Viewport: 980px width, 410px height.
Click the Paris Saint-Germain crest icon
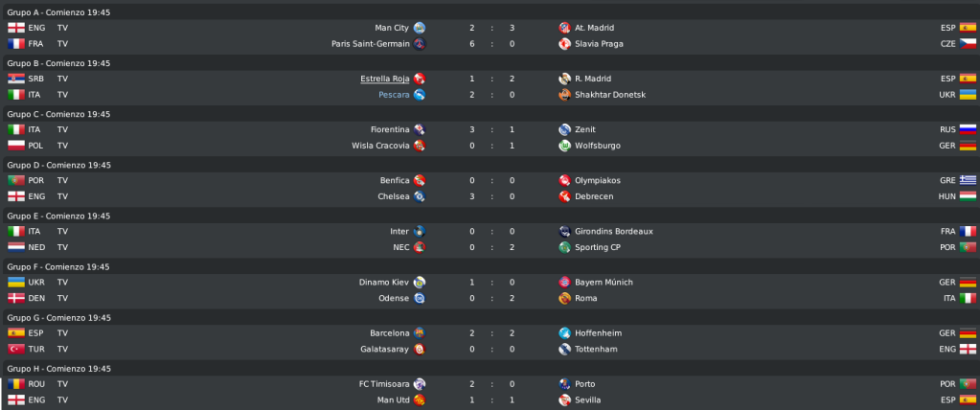point(420,44)
